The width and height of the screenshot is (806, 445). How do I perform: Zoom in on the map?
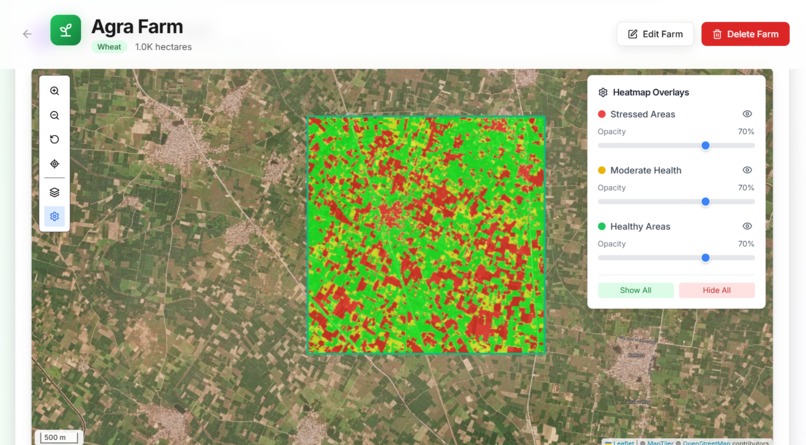tap(54, 91)
